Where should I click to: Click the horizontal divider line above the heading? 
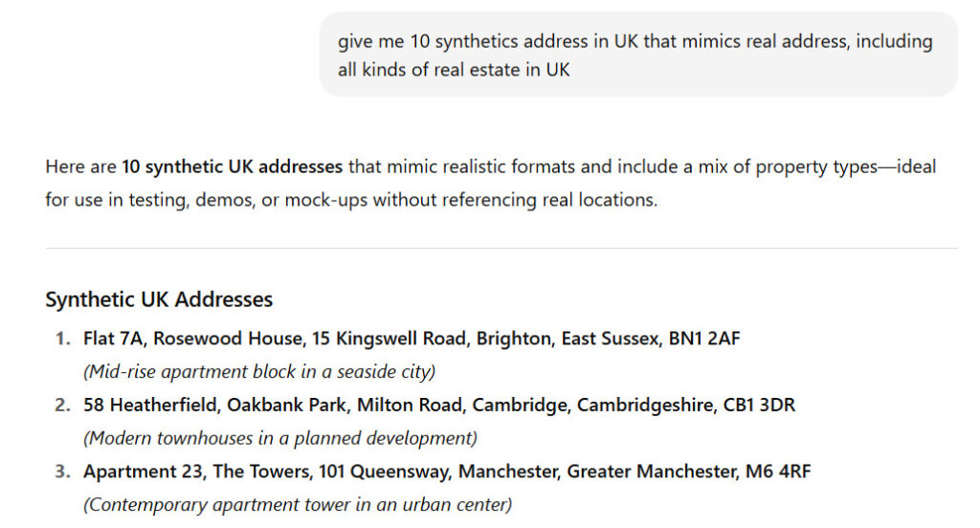point(501,249)
